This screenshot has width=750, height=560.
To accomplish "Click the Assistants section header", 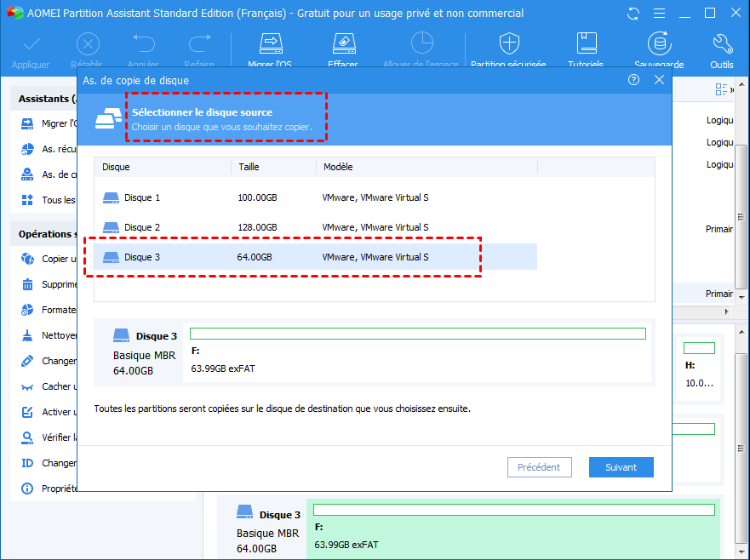I will point(44,99).
